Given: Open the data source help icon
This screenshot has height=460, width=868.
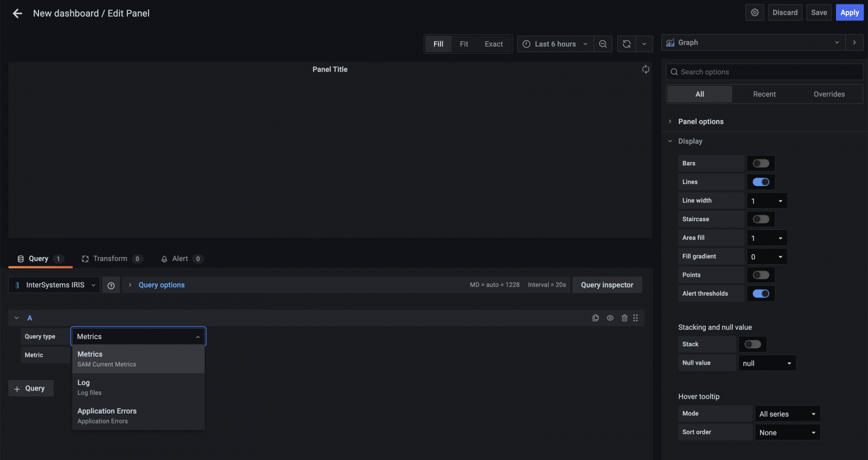Looking at the screenshot, I should pyautogui.click(x=111, y=285).
